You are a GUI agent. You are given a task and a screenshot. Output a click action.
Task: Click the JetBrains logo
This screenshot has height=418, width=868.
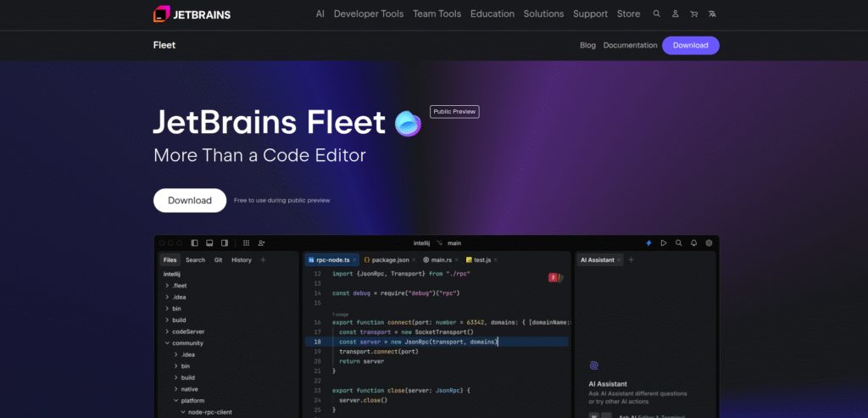click(x=192, y=14)
